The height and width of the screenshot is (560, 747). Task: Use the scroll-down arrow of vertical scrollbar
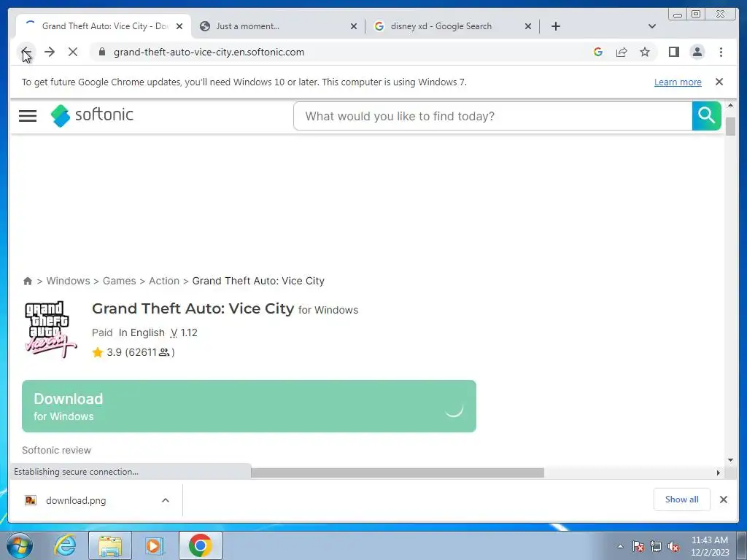(731, 460)
